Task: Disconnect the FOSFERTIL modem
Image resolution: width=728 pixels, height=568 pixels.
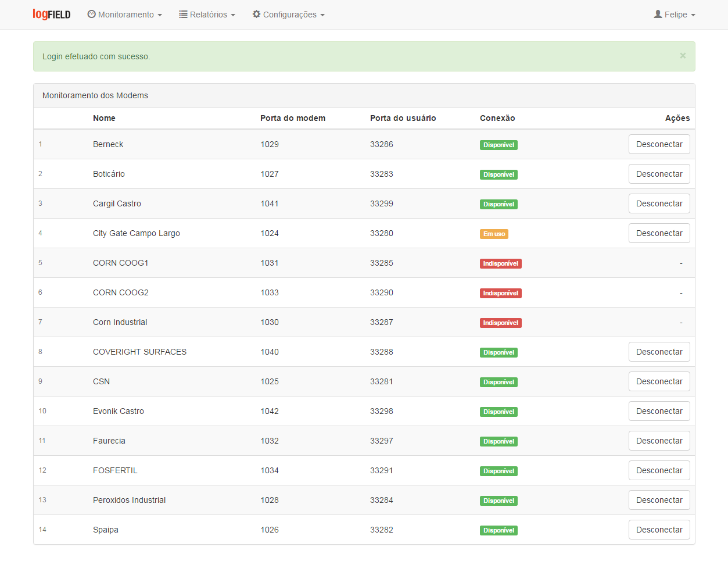Action: [x=659, y=470]
